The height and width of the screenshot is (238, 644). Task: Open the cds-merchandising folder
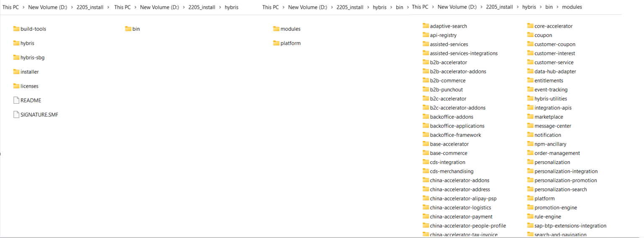tap(451, 171)
